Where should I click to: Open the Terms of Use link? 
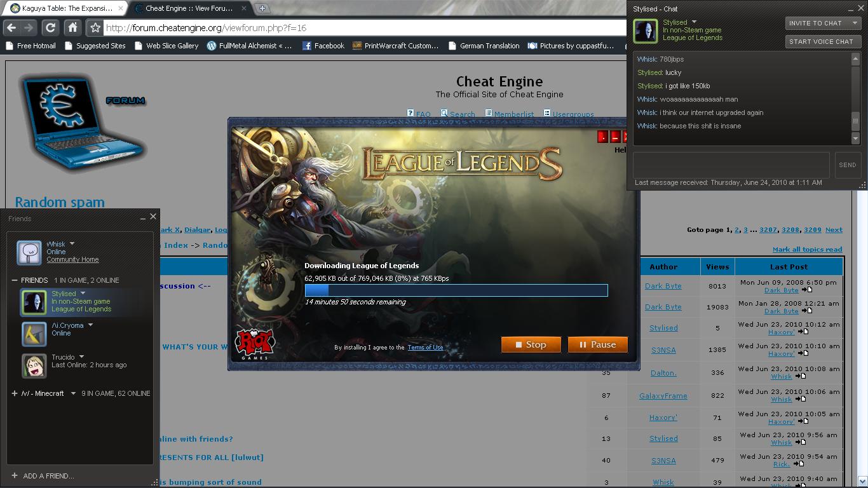pos(425,348)
